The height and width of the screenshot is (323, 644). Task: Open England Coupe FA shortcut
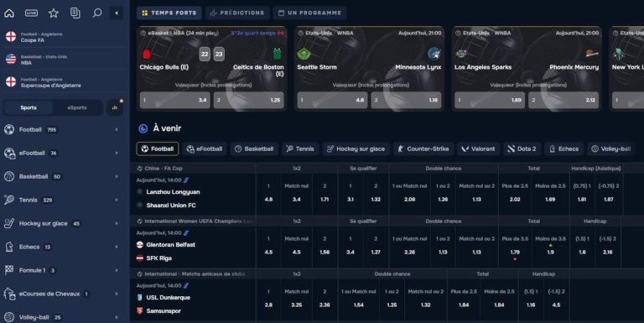(x=65, y=37)
